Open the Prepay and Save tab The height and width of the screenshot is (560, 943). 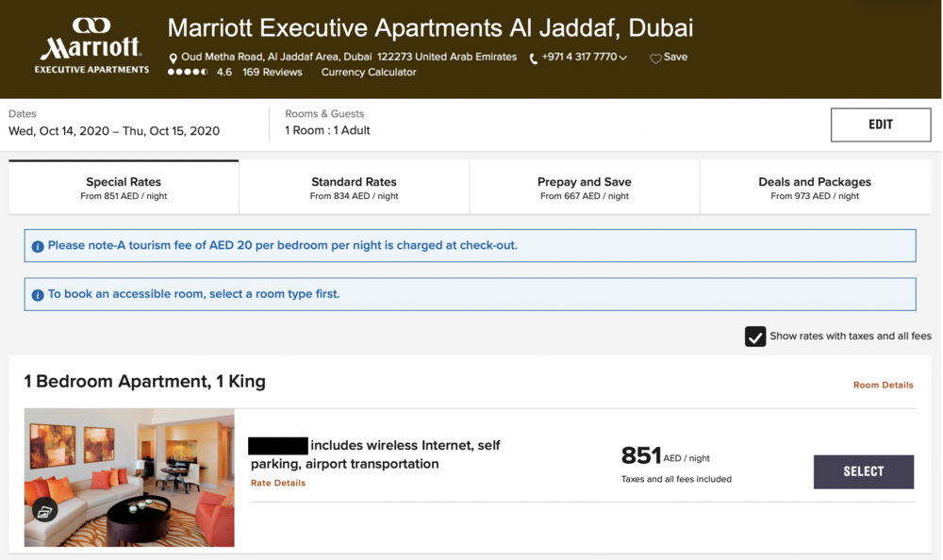click(585, 188)
